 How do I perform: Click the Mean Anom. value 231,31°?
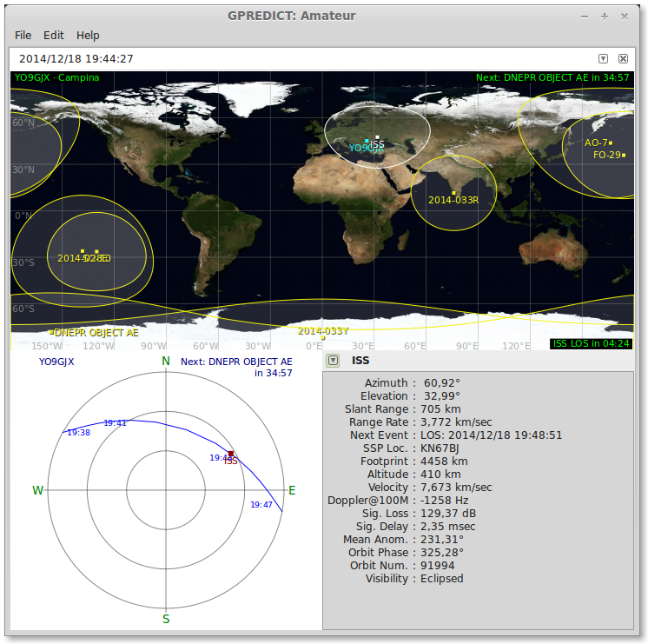442,540
